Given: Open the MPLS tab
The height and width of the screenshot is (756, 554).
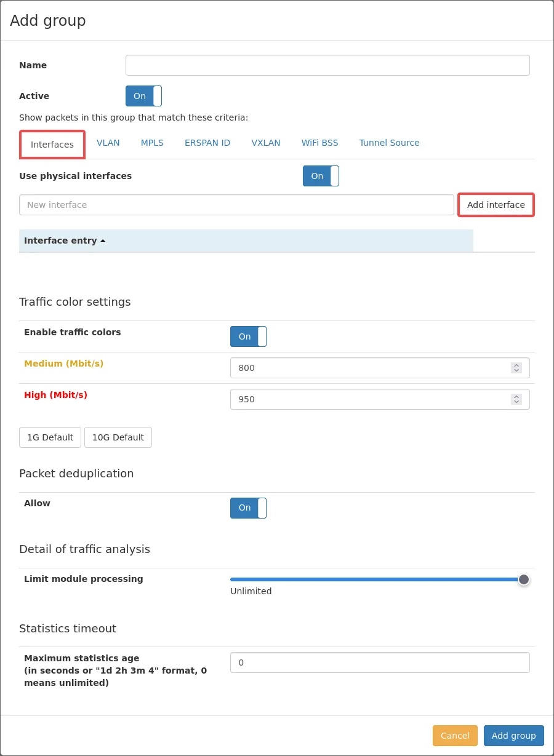Looking at the screenshot, I should coord(152,143).
